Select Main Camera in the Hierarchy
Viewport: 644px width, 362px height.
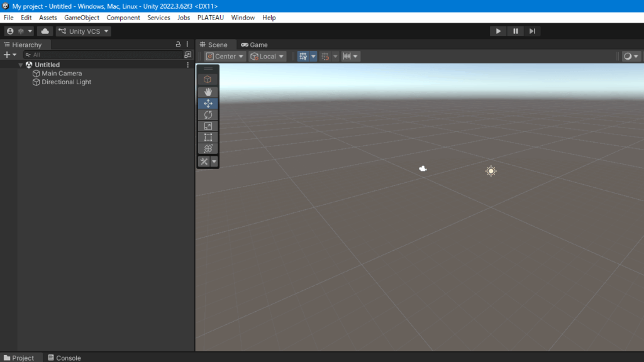coord(62,74)
